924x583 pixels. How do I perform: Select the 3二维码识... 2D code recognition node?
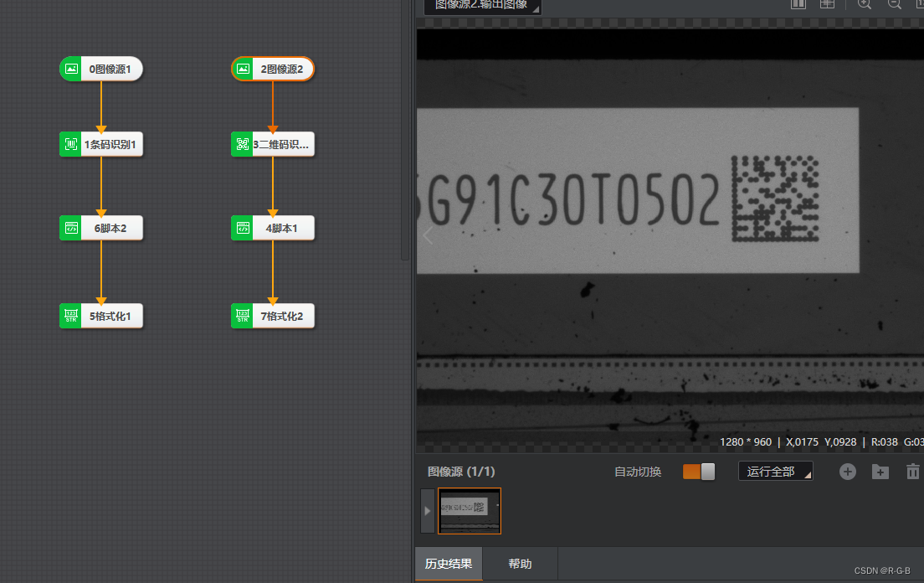click(272, 144)
